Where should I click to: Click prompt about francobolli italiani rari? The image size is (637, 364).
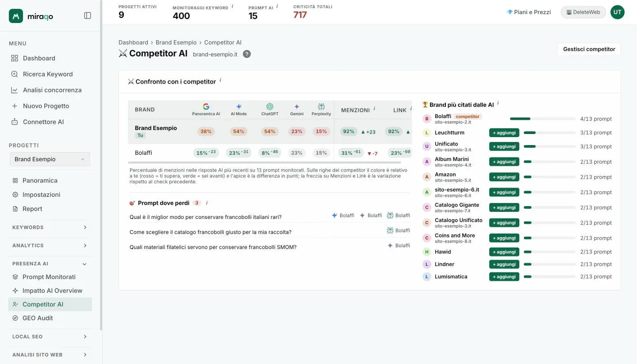click(x=206, y=217)
